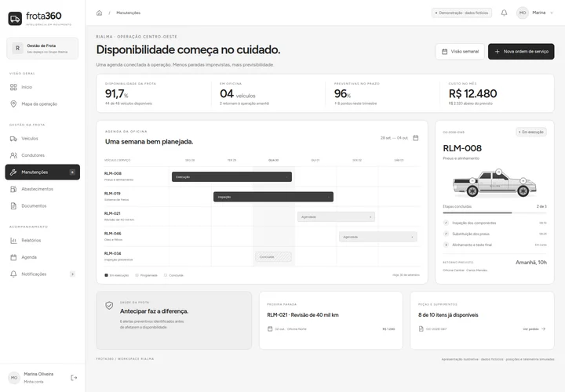Click the map pin icon for Mapa da operação

click(13, 104)
